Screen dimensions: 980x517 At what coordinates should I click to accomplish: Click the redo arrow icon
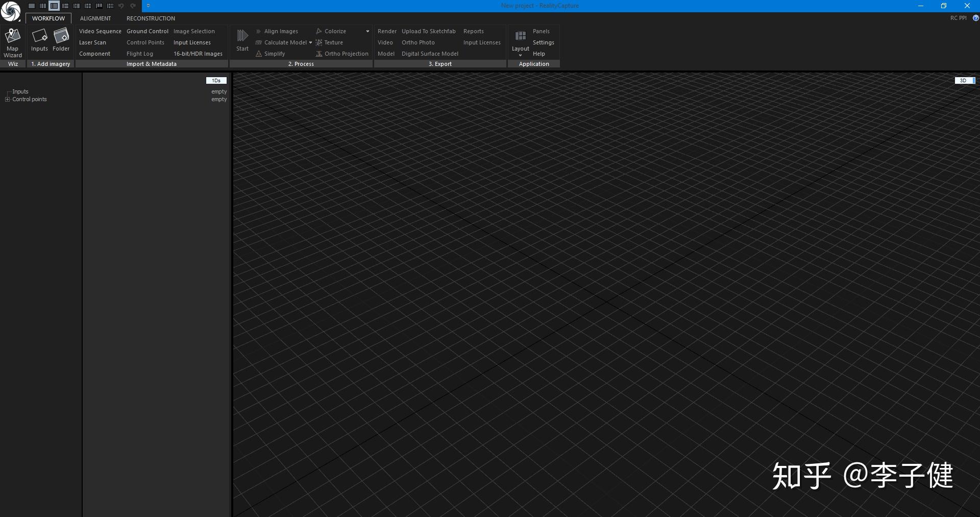tap(133, 6)
